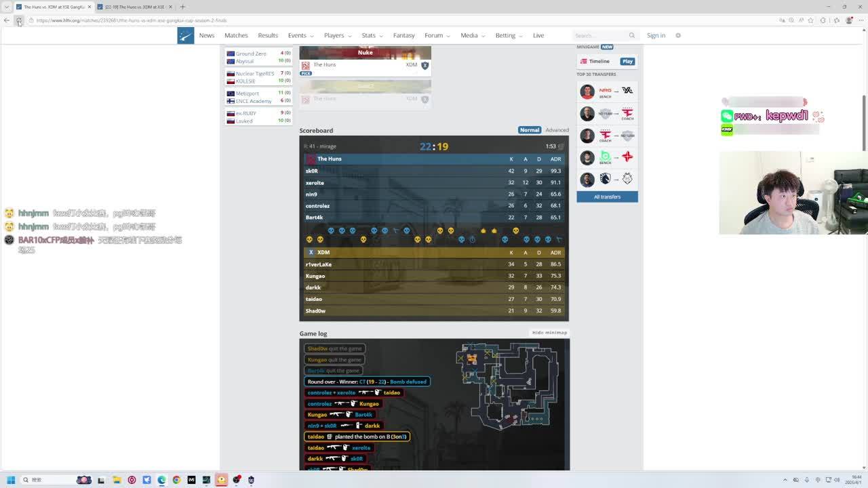The image size is (868, 488).
Task: Open player sk0R from the scoreboard
Action: tap(311, 171)
